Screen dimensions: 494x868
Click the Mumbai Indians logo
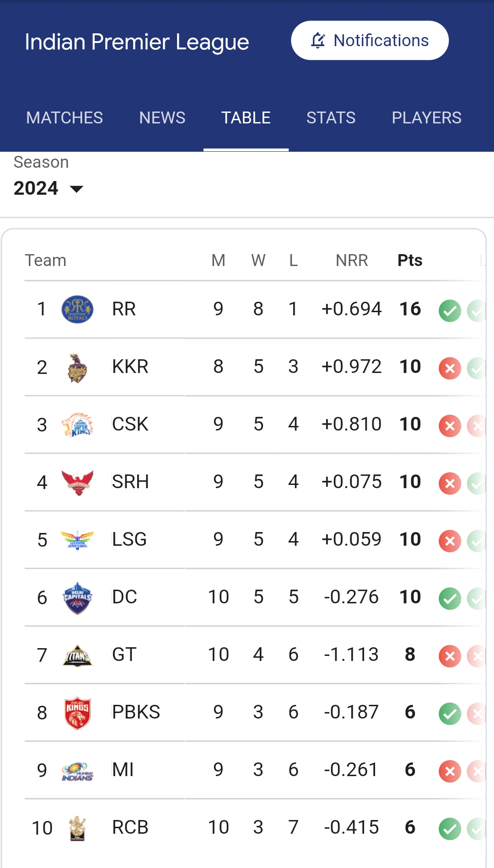[x=77, y=771]
